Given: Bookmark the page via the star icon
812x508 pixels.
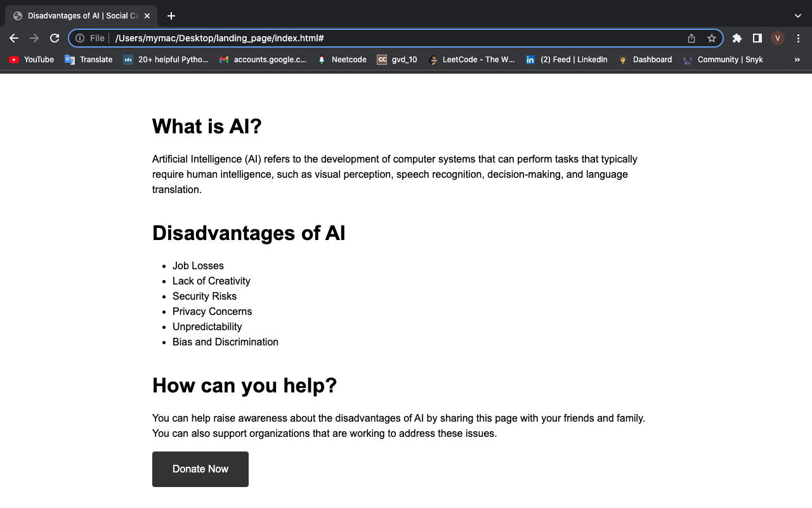Looking at the screenshot, I should [711, 38].
